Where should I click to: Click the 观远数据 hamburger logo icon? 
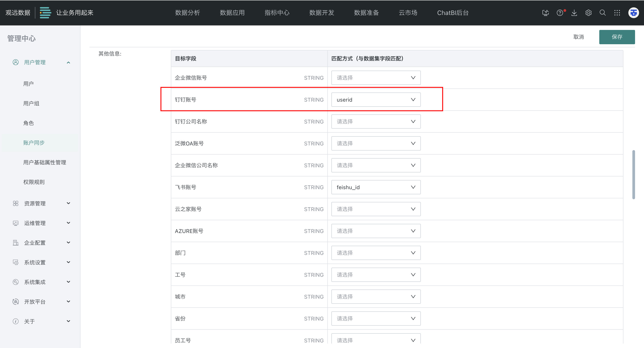[45, 13]
